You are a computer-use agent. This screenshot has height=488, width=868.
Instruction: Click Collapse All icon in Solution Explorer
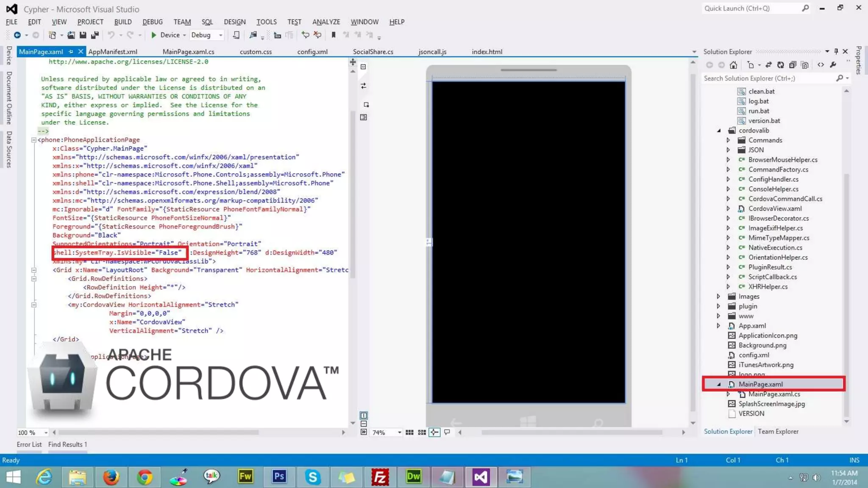click(793, 65)
